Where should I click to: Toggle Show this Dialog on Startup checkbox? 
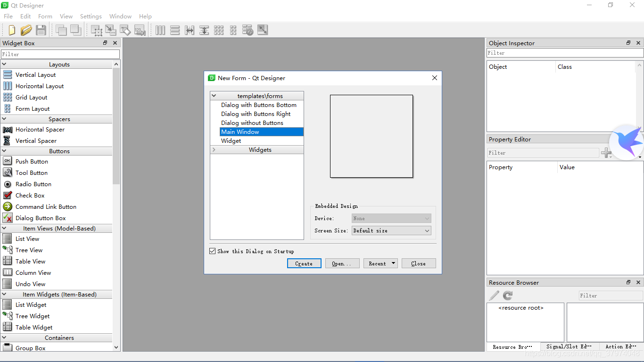213,251
